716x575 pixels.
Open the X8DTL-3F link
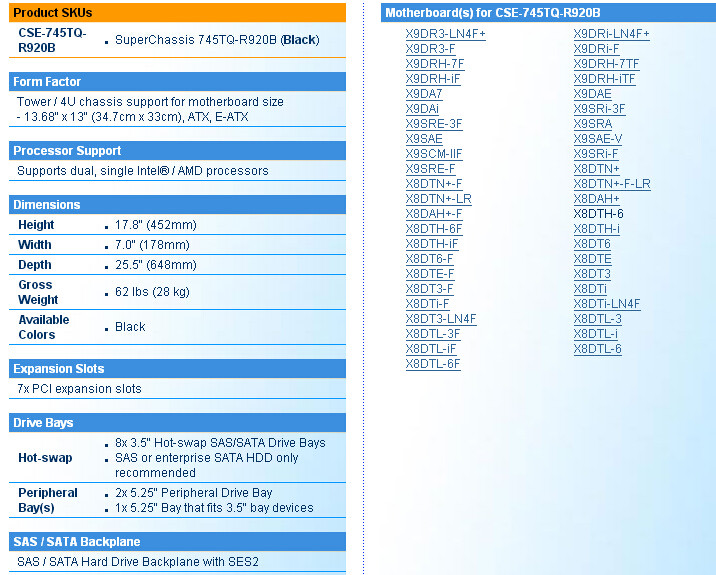pyautogui.click(x=433, y=335)
